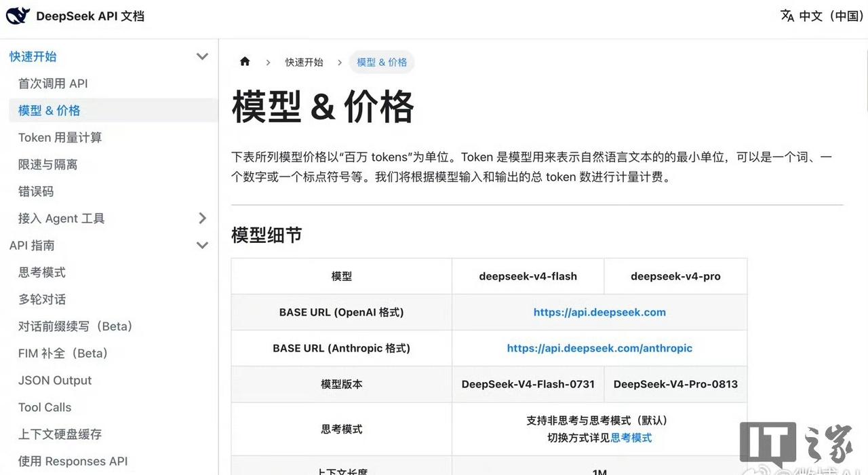Click the DeepSeek whale logo icon

[18, 16]
